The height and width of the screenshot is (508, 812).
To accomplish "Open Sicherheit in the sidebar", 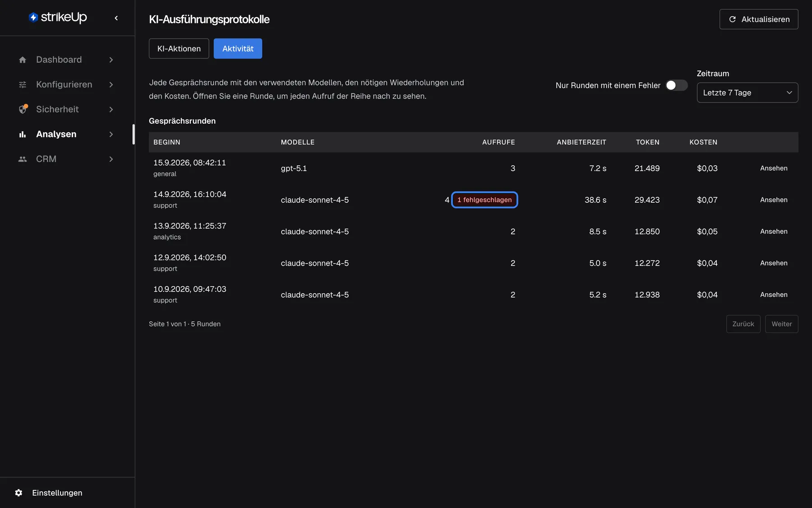I will click(57, 109).
